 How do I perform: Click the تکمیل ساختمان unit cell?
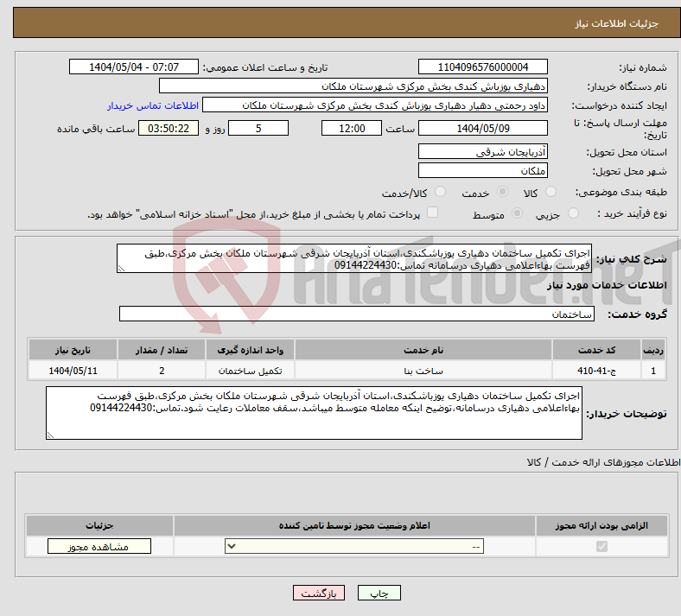coord(250,371)
